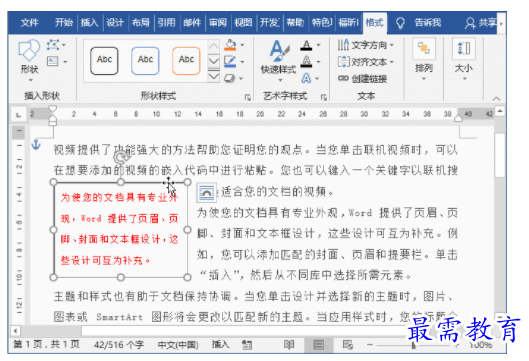The width and height of the screenshot is (529, 361).
Task: Click the macro recording status icon
Action: click(x=247, y=345)
